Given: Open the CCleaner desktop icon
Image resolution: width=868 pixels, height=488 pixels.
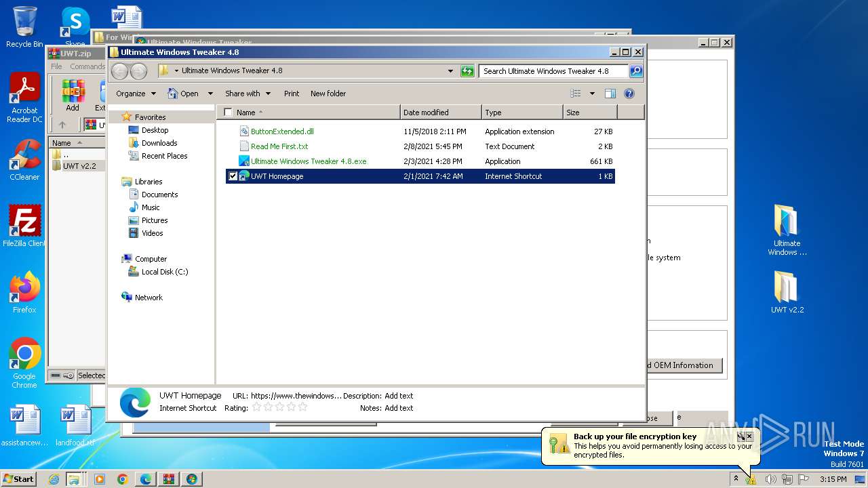Looking at the screenshot, I should point(24,160).
